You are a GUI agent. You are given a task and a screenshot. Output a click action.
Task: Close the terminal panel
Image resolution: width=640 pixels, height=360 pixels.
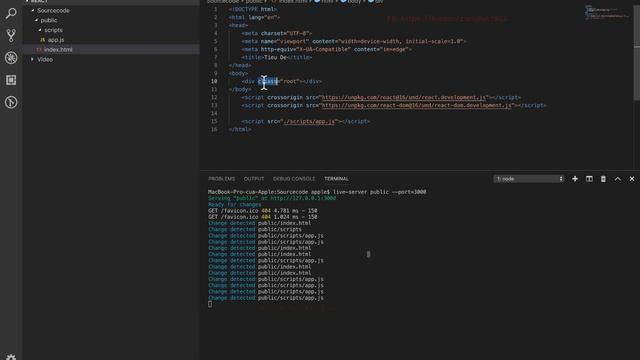[x=632, y=179]
